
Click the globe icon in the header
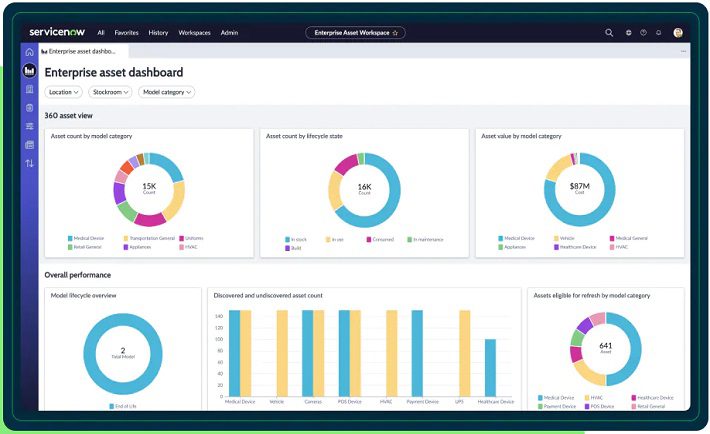(x=628, y=33)
